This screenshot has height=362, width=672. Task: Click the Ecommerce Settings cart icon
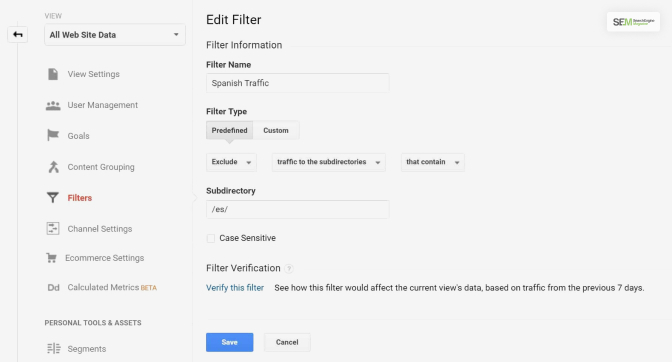click(x=51, y=258)
